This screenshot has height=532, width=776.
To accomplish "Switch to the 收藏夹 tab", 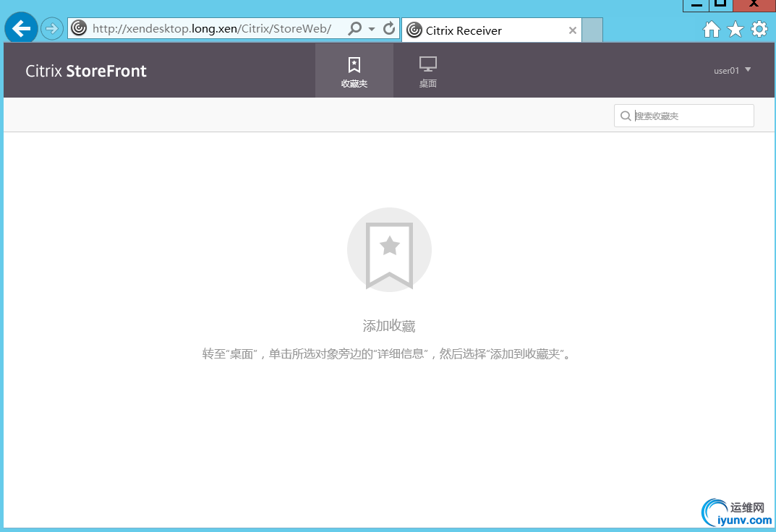I will (x=354, y=70).
